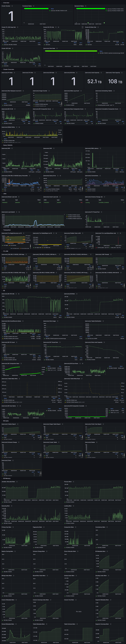Open the info icon on the Disk State panel
This screenshot has width=126, height=644.
(x=57, y=49)
